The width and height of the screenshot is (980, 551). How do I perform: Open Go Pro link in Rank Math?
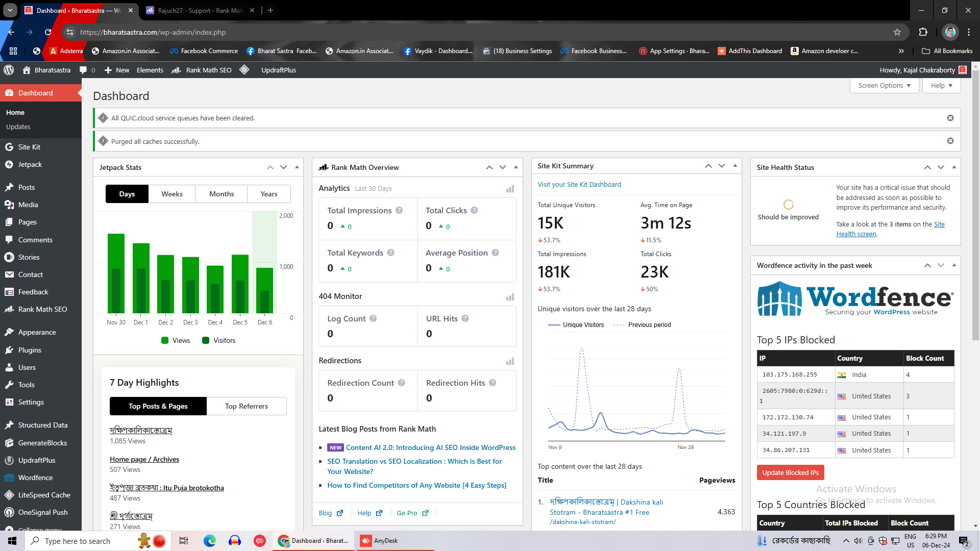coord(412,513)
